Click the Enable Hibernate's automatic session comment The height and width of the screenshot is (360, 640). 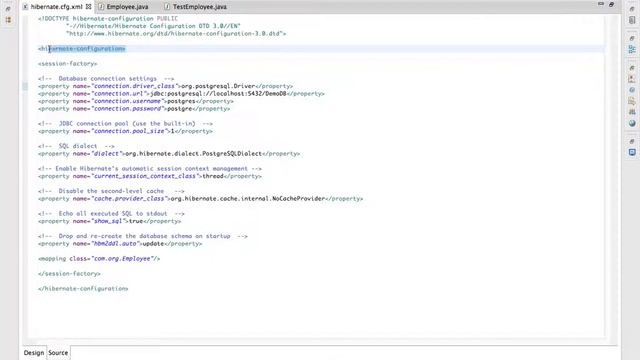tap(150, 169)
